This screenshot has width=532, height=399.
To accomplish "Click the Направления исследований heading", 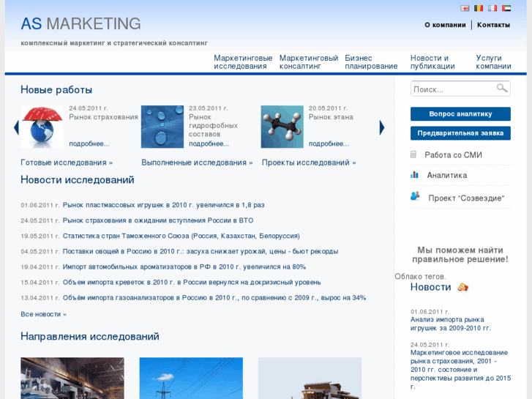I will pos(90,337).
